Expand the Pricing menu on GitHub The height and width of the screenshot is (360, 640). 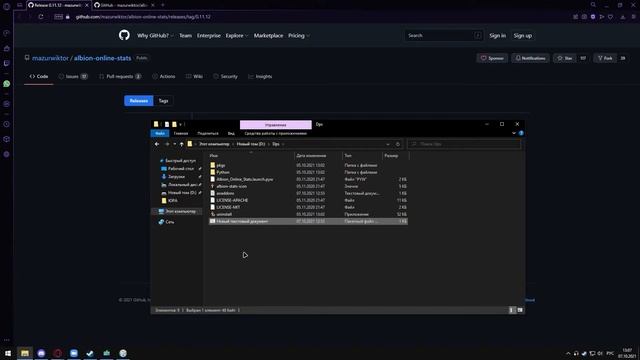[x=299, y=36]
